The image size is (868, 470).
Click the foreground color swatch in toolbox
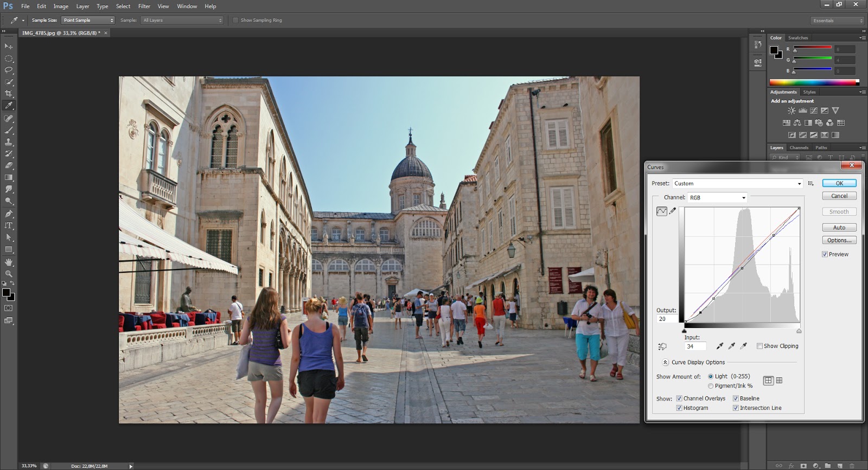click(x=6, y=293)
